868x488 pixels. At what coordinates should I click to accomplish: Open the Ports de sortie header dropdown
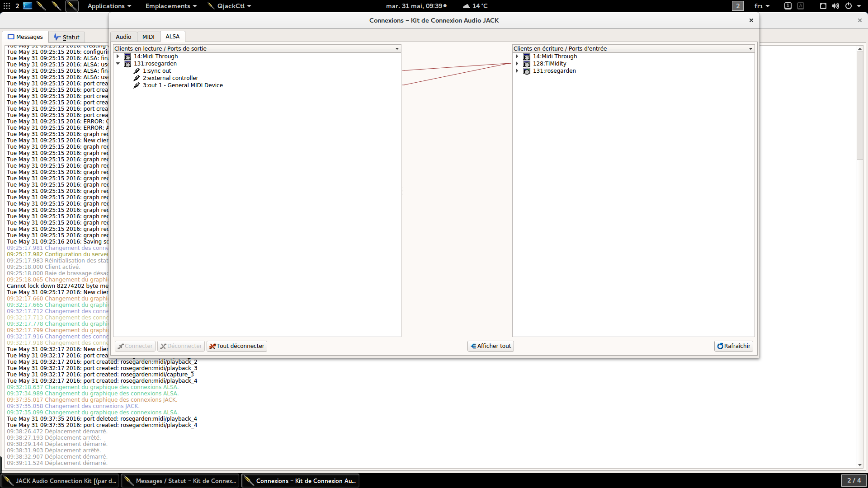(397, 49)
